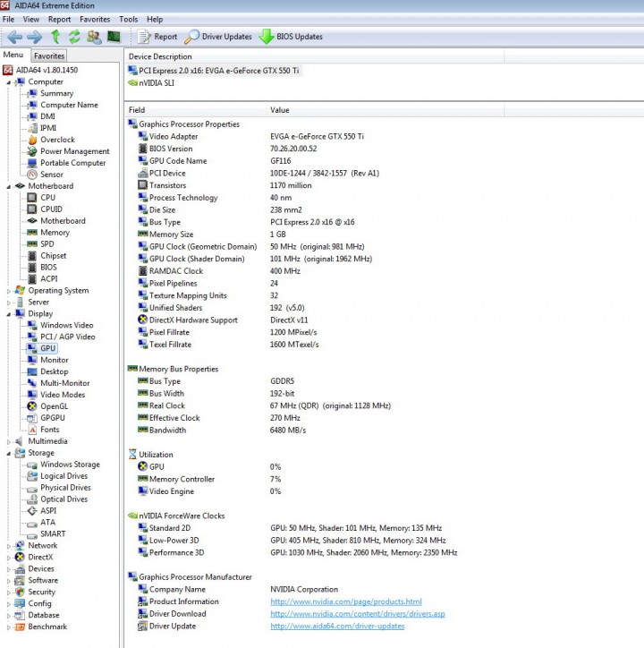Click the green monitor graph toolbar icon
Viewport: 644px width, 648px height.
click(x=114, y=37)
